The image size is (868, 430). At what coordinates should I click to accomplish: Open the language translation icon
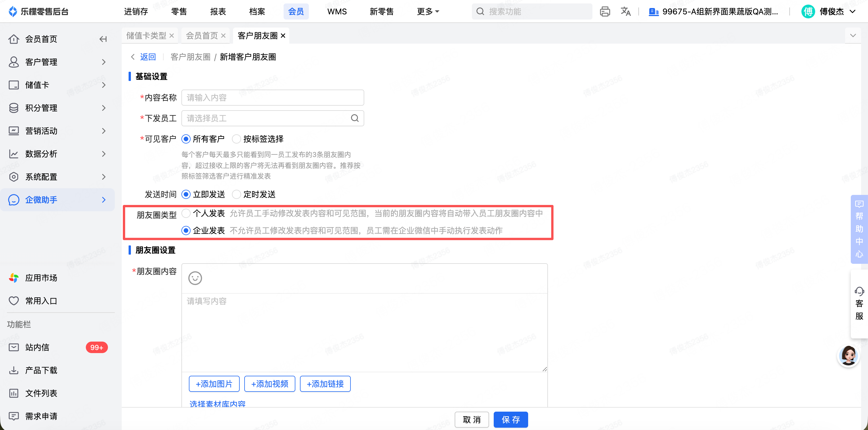(x=625, y=11)
